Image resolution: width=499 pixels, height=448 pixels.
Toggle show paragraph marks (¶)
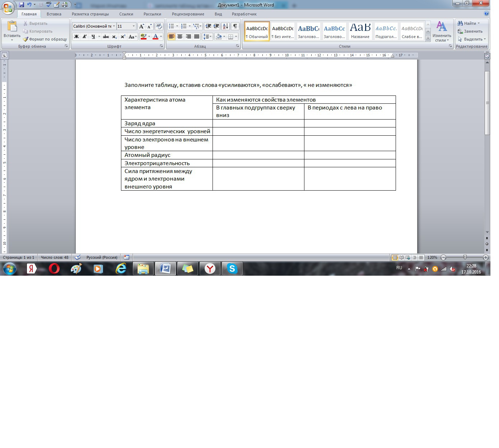235,26
